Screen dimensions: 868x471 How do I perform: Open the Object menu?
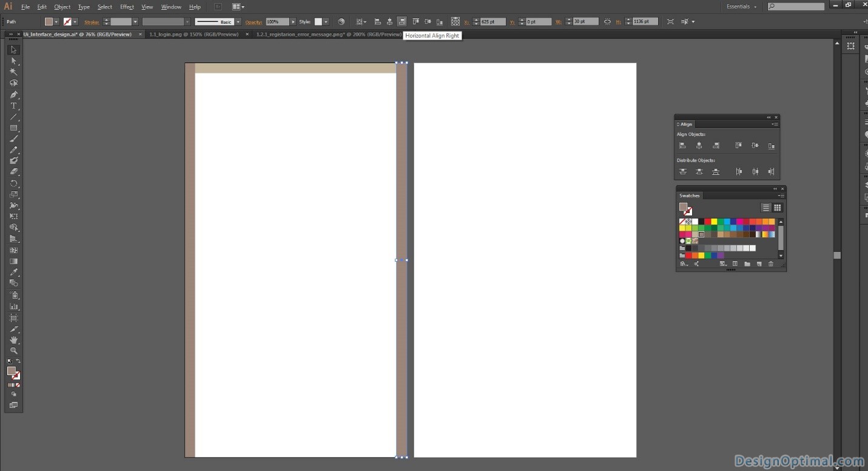pyautogui.click(x=62, y=7)
